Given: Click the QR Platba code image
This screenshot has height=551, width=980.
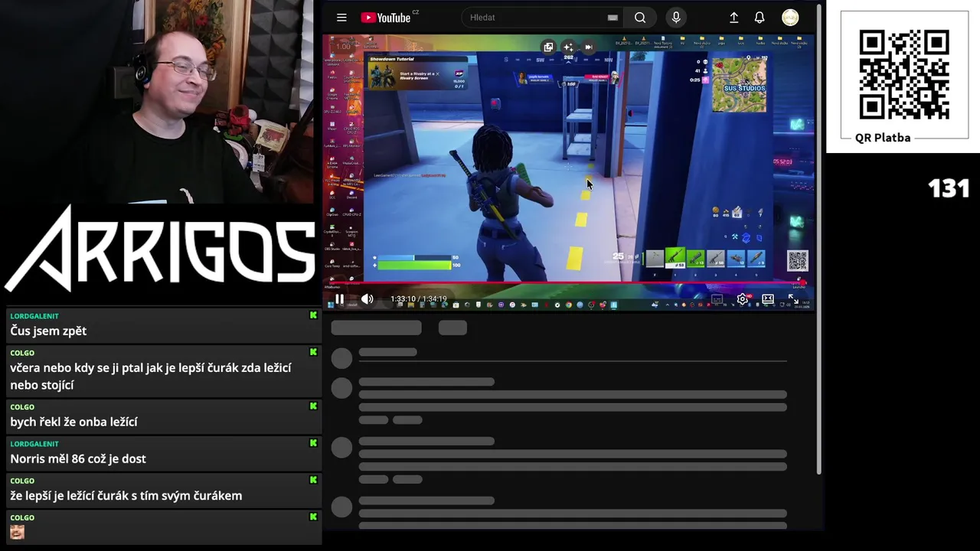Looking at the screenshot, I should tap(904, 74).
